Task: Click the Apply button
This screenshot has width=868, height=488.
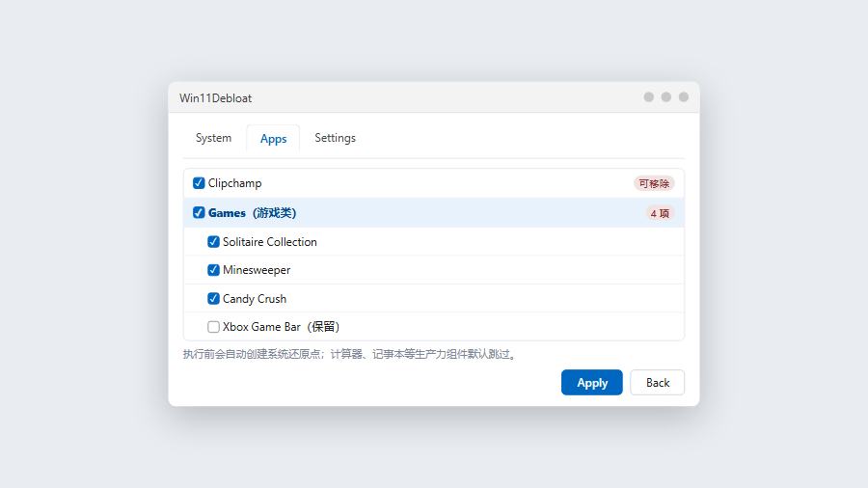Action: pyautogui.click(x=592, y=382)
